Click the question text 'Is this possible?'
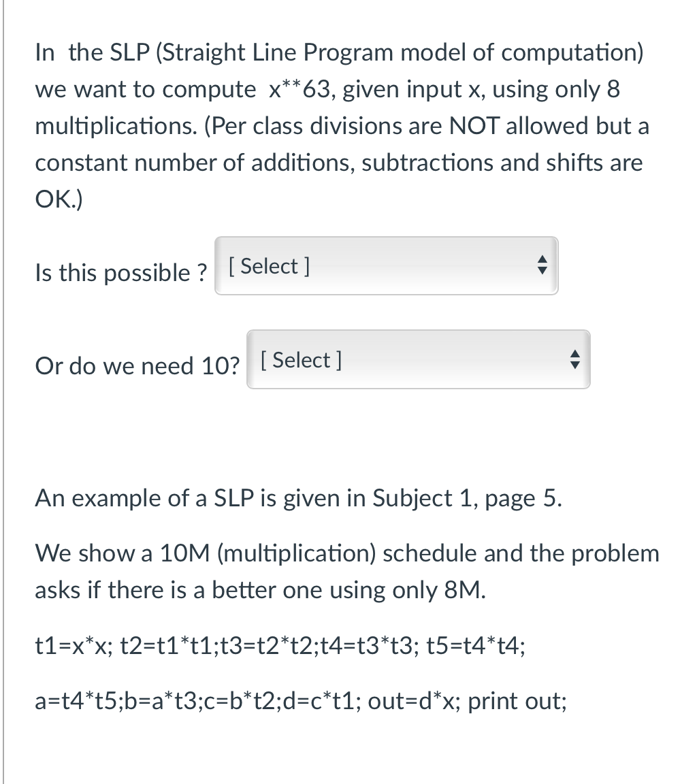 tap(120, 273)
